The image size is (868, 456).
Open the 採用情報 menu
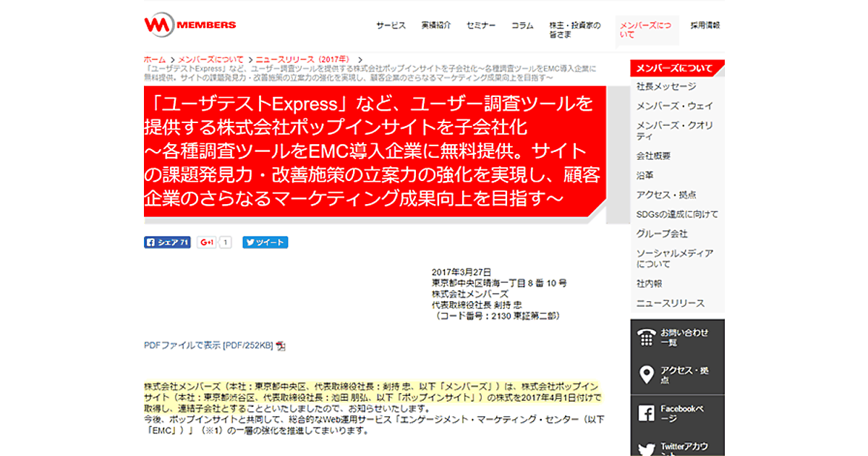[x=705, y=25]
